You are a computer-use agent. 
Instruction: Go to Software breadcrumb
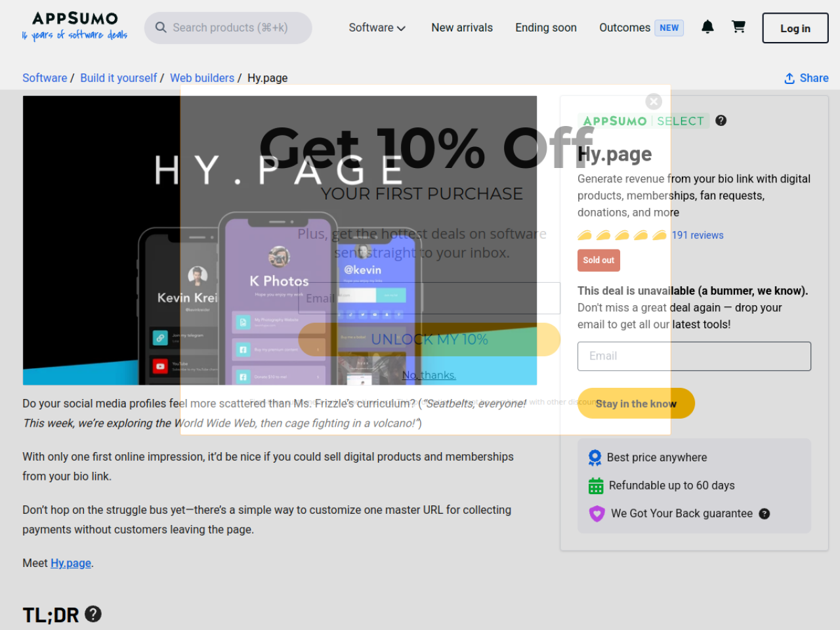(x=45, y=78)
